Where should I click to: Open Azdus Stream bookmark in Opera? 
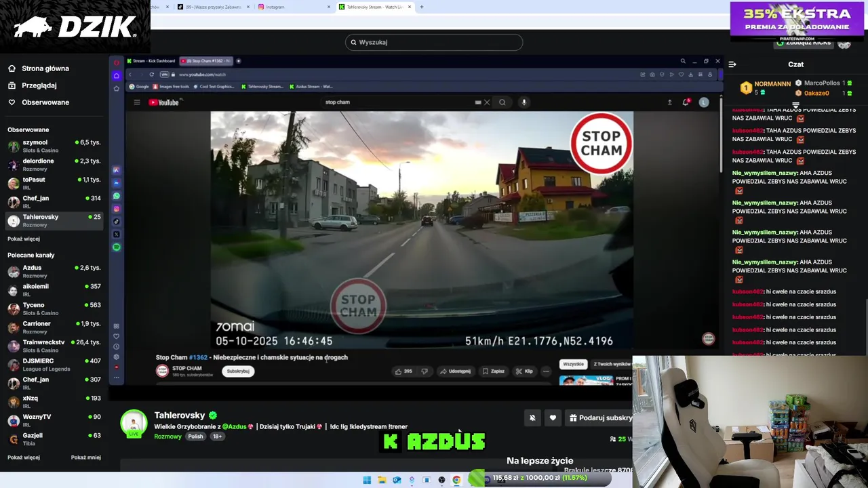coord(311,87)
